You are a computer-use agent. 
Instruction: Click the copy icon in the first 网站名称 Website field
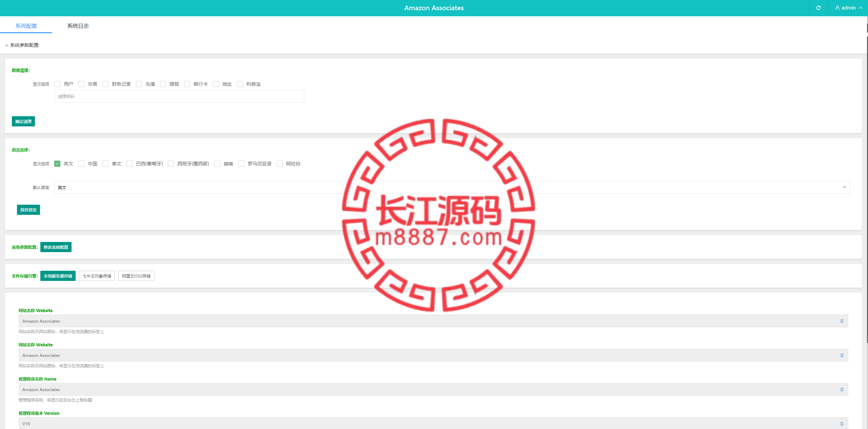pos(842,321)
